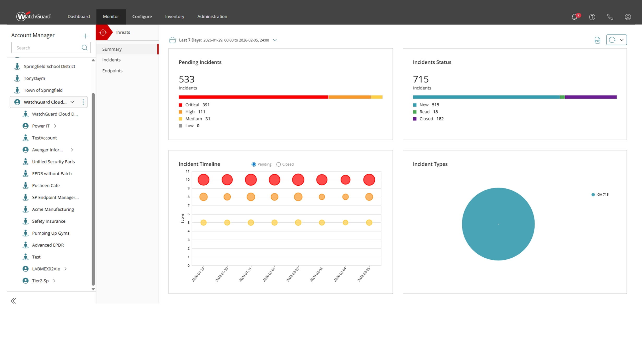Select the Closed radio button
Screen dimensions: 642x364
[x=279, y=164]
